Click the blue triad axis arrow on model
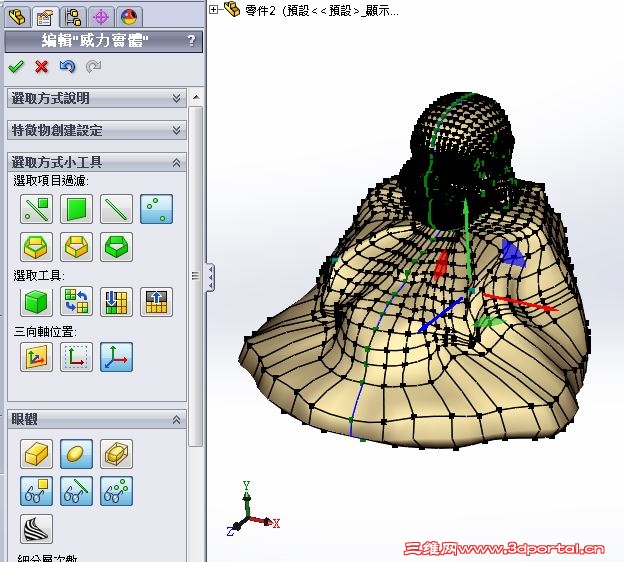 [x=441, y=314]
